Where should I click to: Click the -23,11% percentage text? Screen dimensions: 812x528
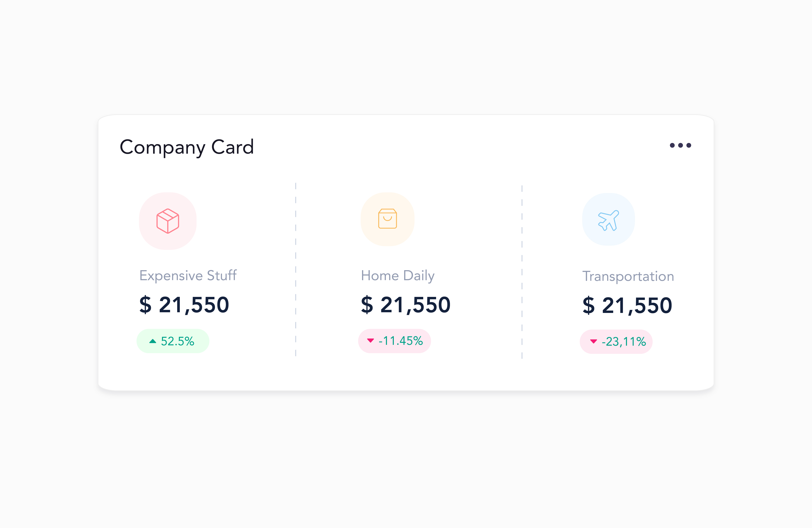(x=624, y=341)
